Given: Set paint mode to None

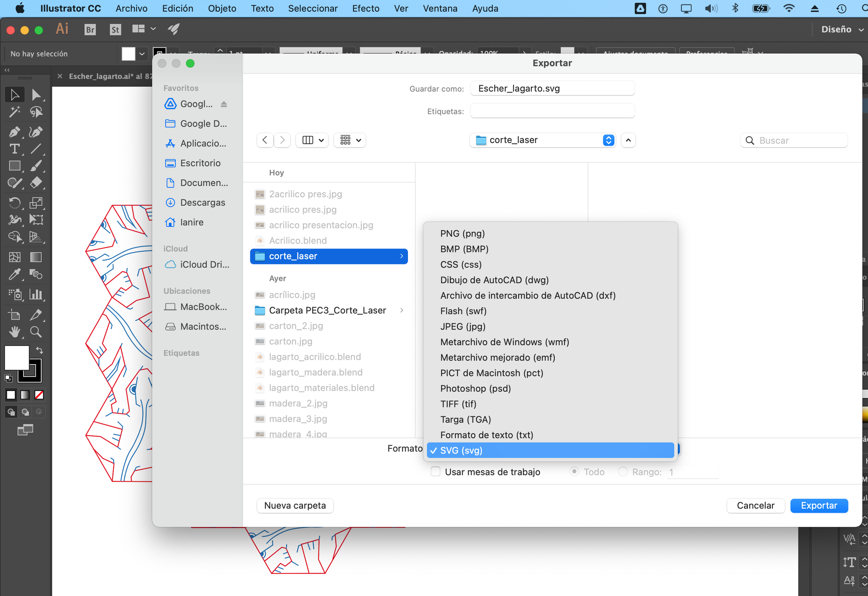Looking at the screenshot, I should pos(39,395).
